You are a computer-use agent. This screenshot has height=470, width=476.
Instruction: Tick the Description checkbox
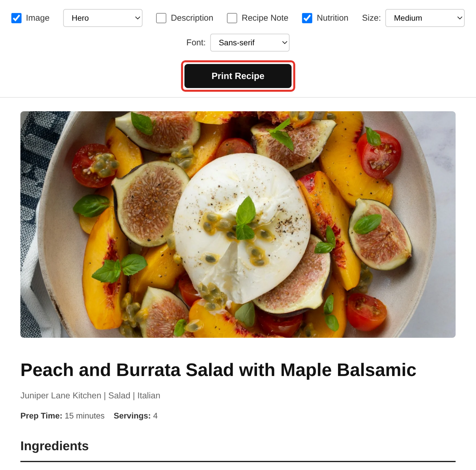coord(161,18)
